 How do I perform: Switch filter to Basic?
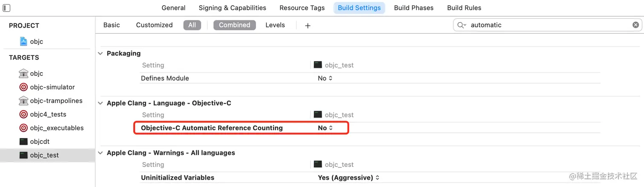[x=112, y=25]
